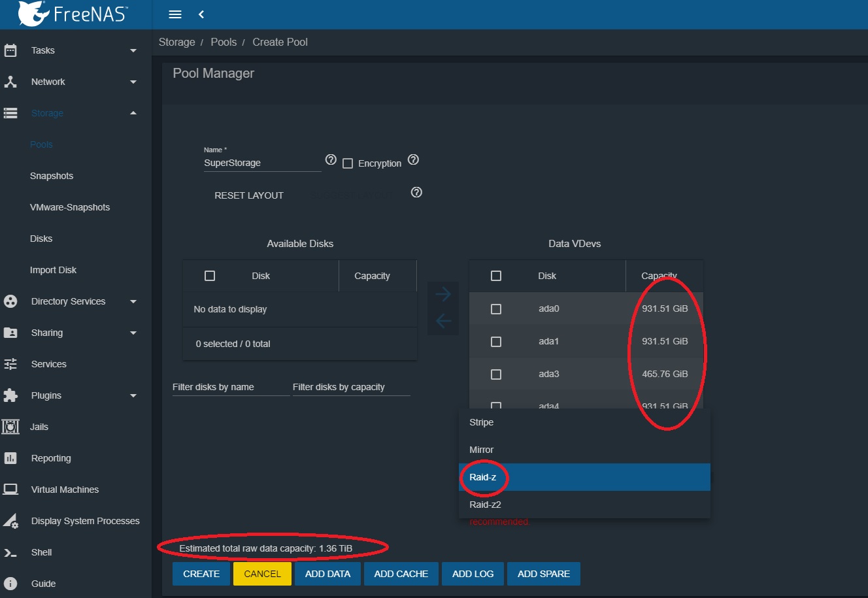Open help icon beside Reset Layout row
This screenshot has height=598, width=868.
click(416, 193)
